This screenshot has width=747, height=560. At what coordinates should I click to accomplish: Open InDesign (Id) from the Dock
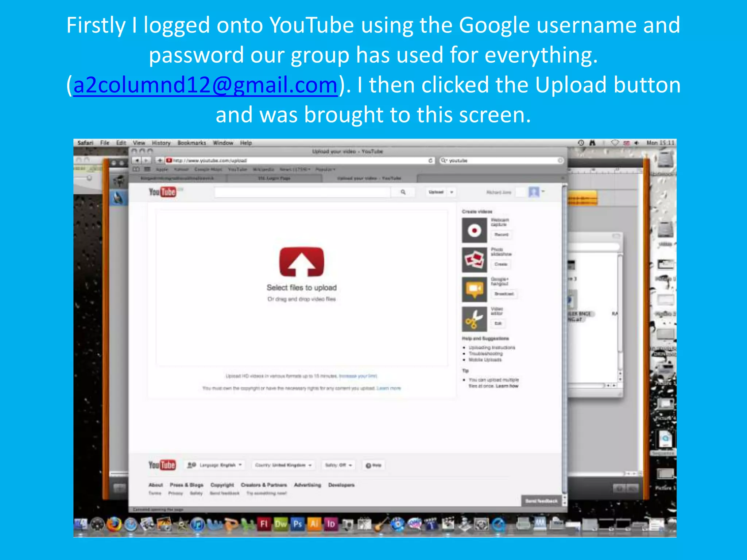pyautogui.click(x=331, y=524)
